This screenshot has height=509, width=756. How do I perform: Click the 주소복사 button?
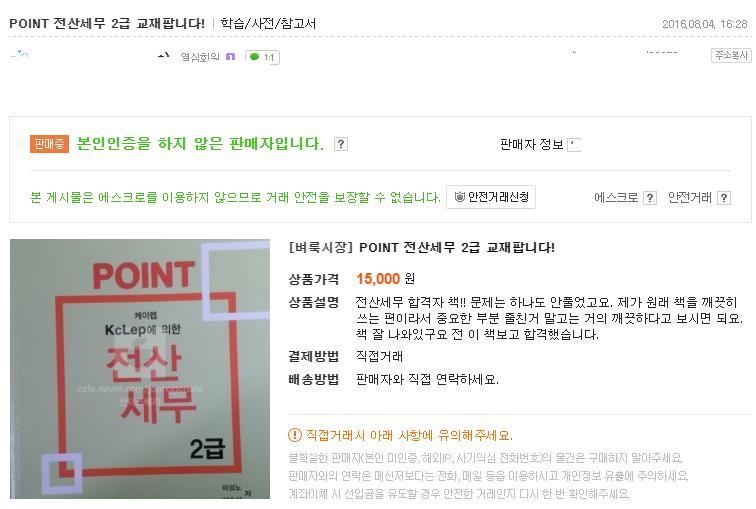click(x=731, y=55)
